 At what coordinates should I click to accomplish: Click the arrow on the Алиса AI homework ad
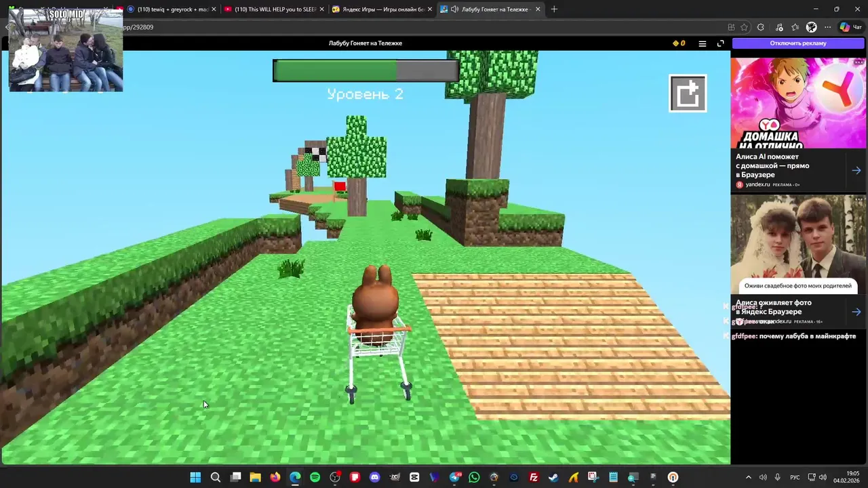(x=856, y=171)
